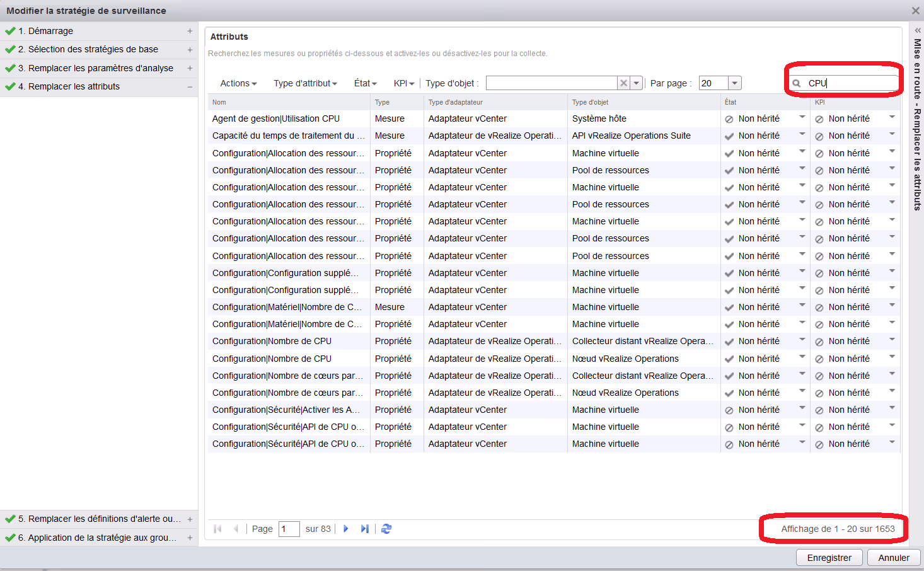
Task: Open KPI dropdown for Capacité du temps row
Action: point(892,134)
